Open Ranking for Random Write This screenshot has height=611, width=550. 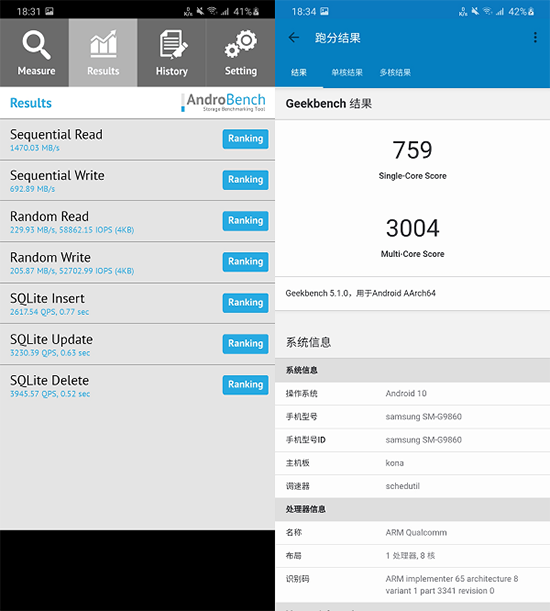(246, 261)
